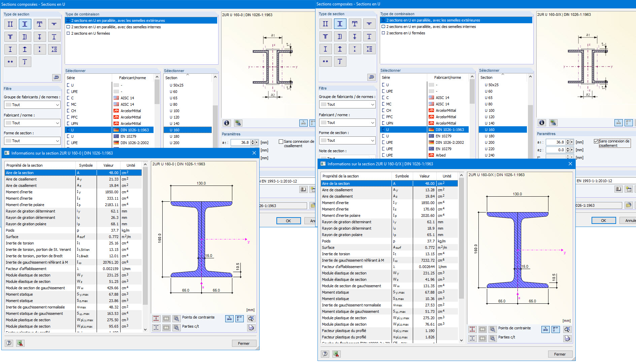
Task: Reset zoom view in left info dialog
Action: tap(251, 319)
